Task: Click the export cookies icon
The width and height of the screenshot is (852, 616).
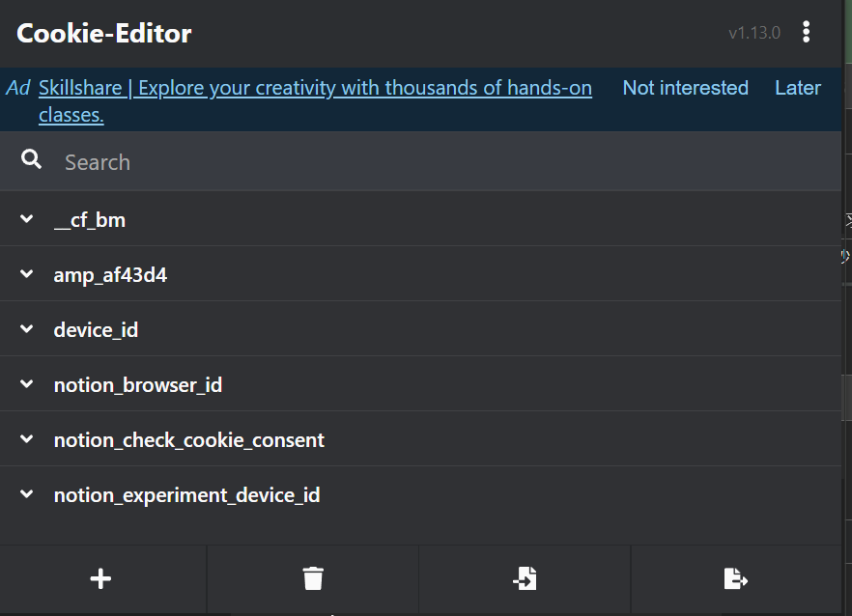Action: point(735,578)
